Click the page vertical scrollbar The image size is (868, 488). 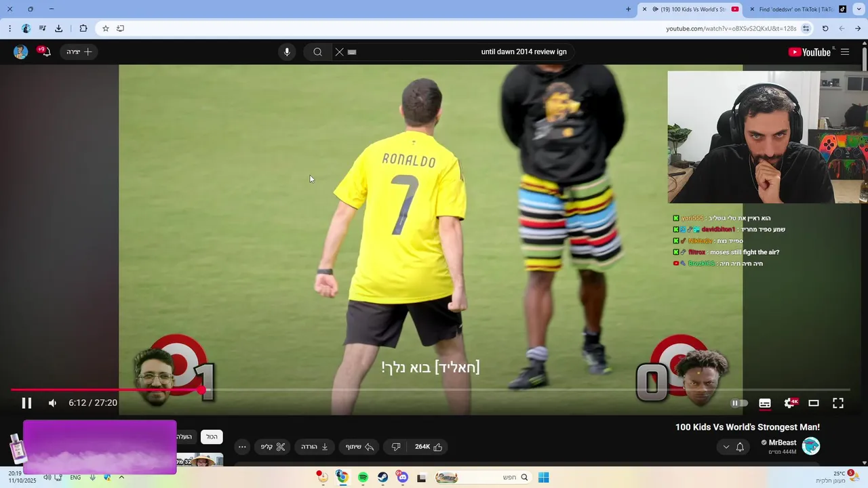pos(865,59)
